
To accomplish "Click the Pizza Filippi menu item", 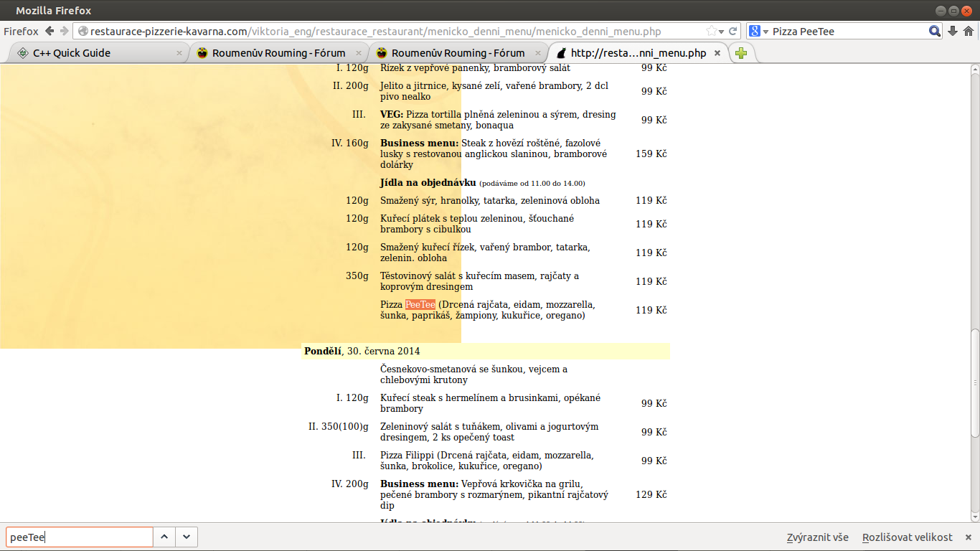I will click(x=487, y=461).
